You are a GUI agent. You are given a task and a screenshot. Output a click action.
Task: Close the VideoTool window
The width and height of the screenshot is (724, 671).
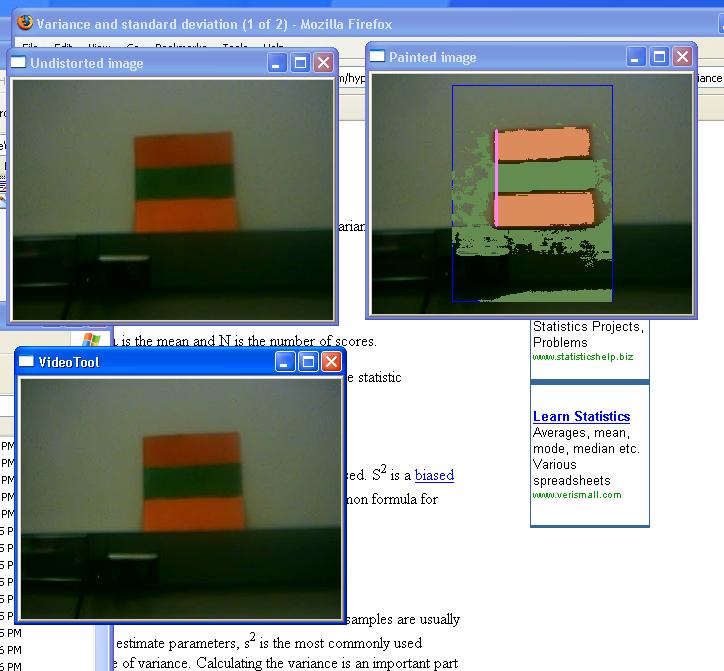click(330, 362)
